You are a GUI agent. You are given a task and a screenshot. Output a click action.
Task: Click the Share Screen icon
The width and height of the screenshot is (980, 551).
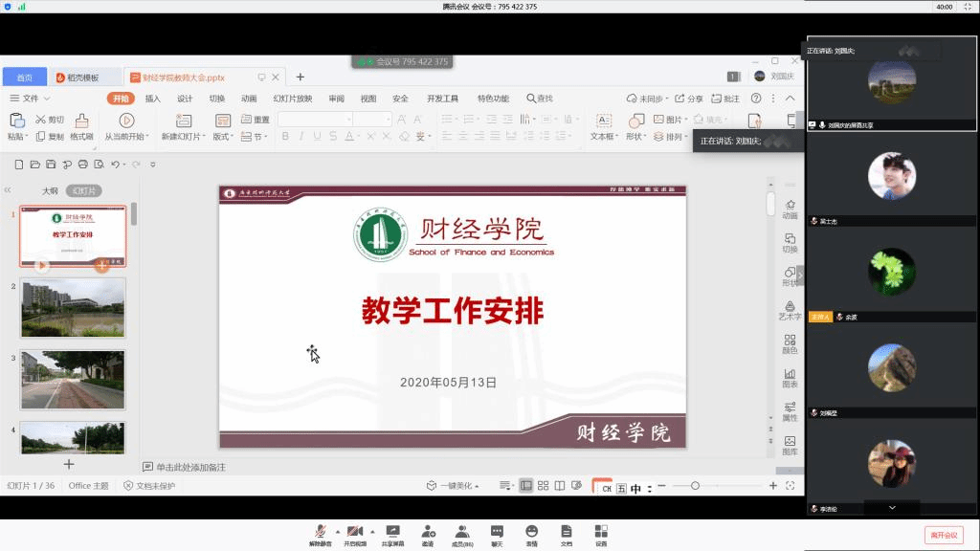click(x=392, y=532)
